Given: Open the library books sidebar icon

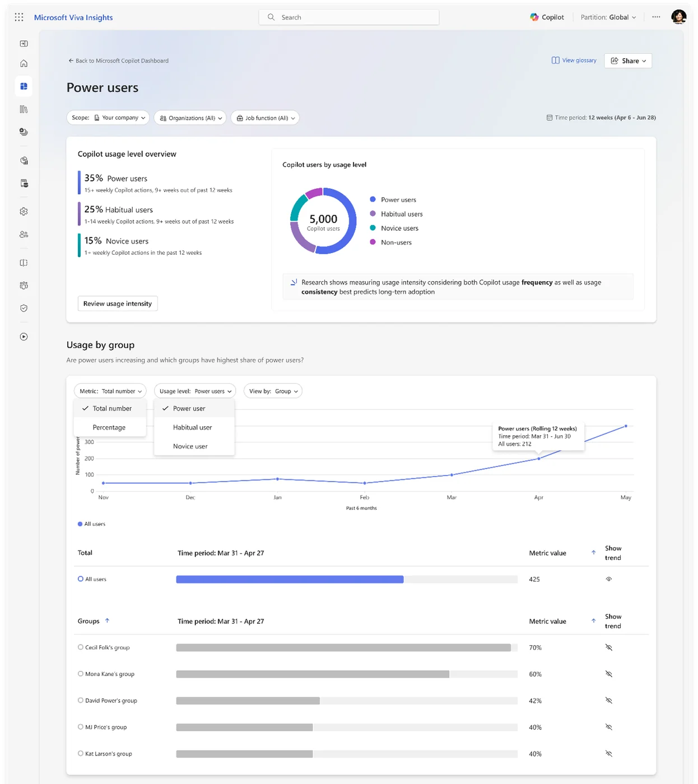Looking at the screenshot, I should (x=24, y=109).
